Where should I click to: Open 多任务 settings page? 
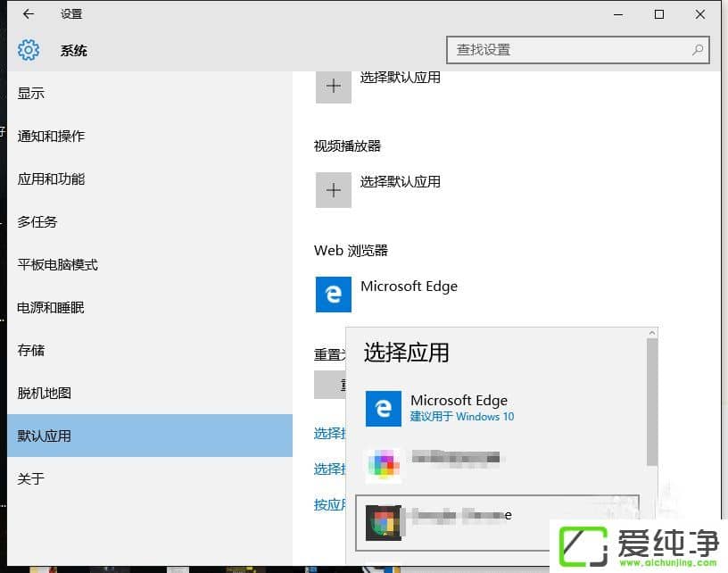(x=37, y=221)
